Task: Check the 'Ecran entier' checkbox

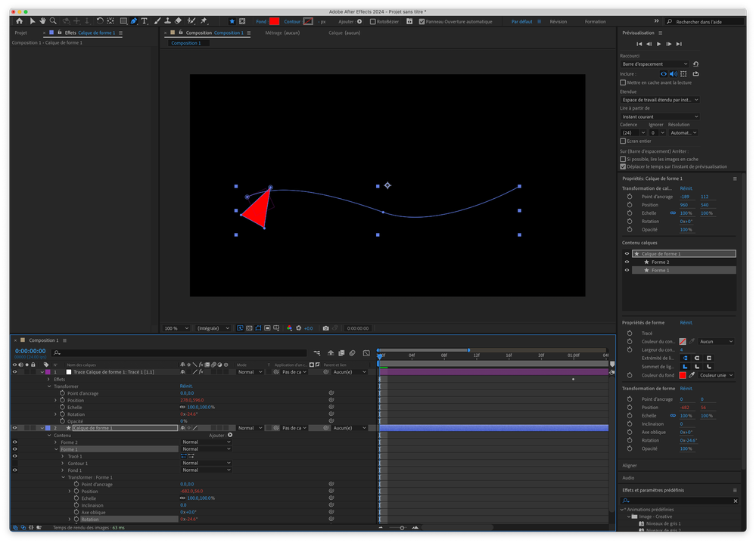Action: coord(623,141)
